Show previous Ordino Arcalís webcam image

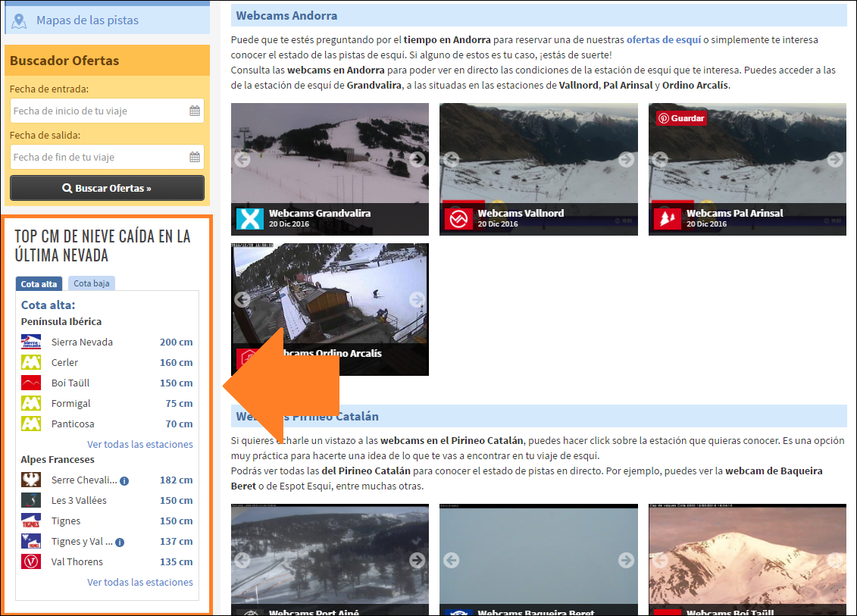(x=242, y=299)
